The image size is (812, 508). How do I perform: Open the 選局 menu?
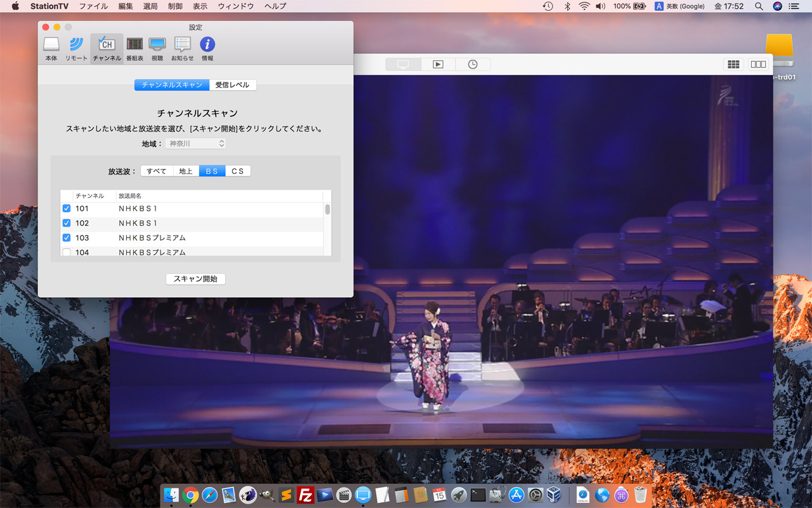tap(150, 6)
